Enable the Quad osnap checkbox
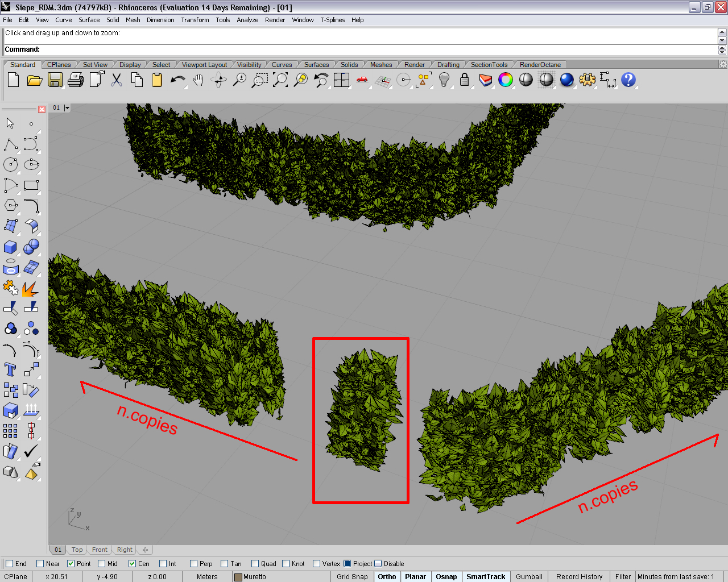 [255, 564]
